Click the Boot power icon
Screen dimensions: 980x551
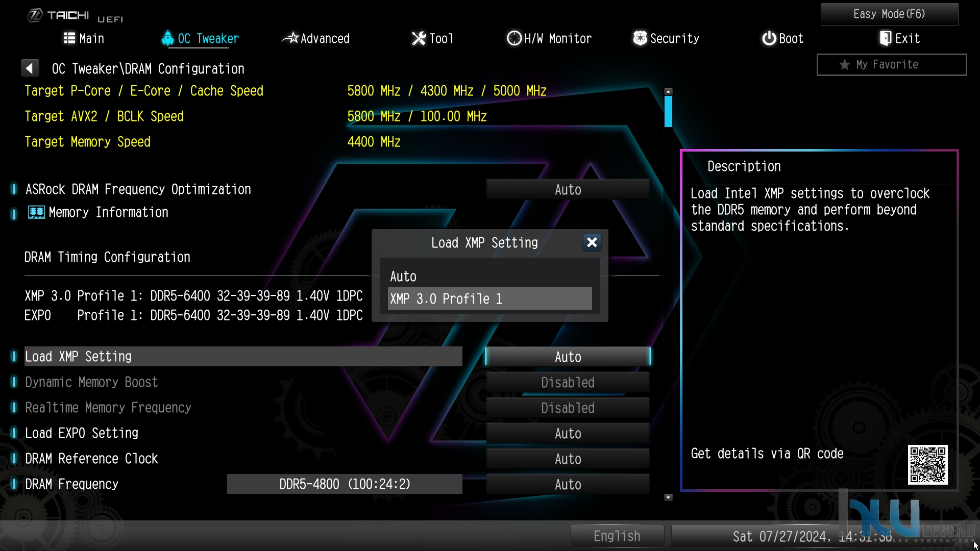click(769, 38)
